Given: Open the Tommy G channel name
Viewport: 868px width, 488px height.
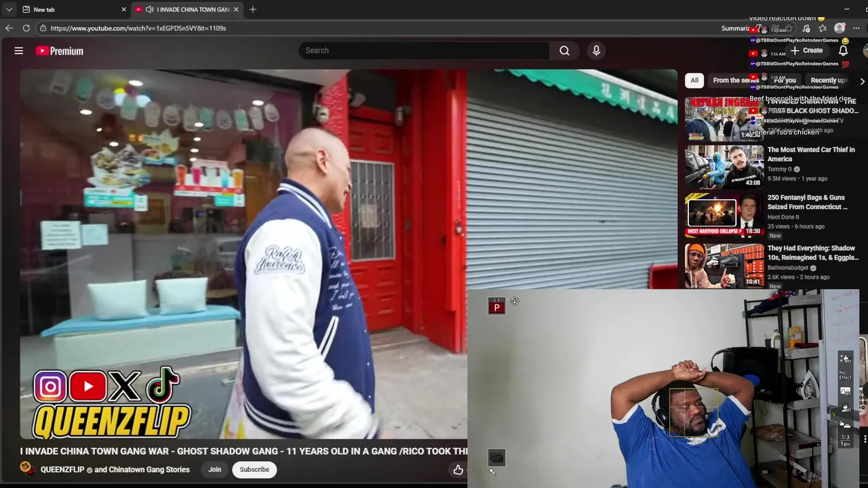Looking at the screenshot, I should pyautogui.click(x=780, y=169).
